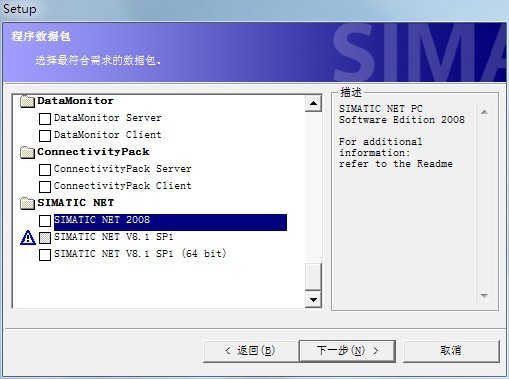Select the SIMATIC NET group heading
This screenshot has width=509, height=379.
click(x=76, y=203)
